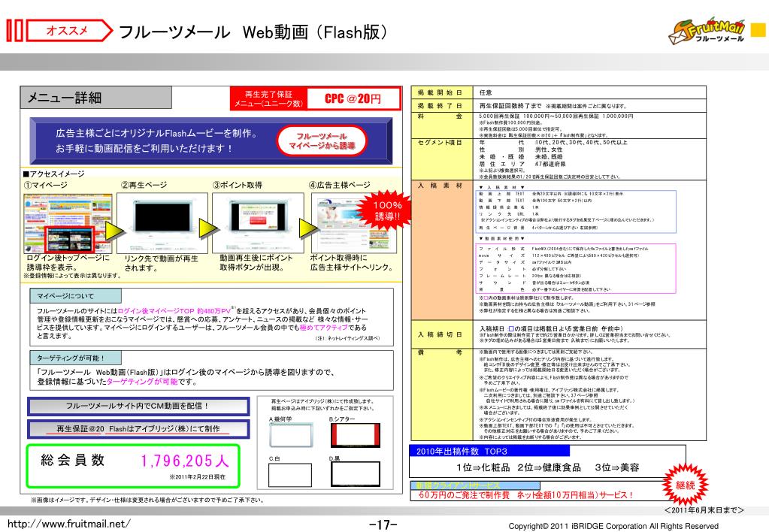Click the pink 極めてアクティブ text
769x532 pixels.
point(324,328)
